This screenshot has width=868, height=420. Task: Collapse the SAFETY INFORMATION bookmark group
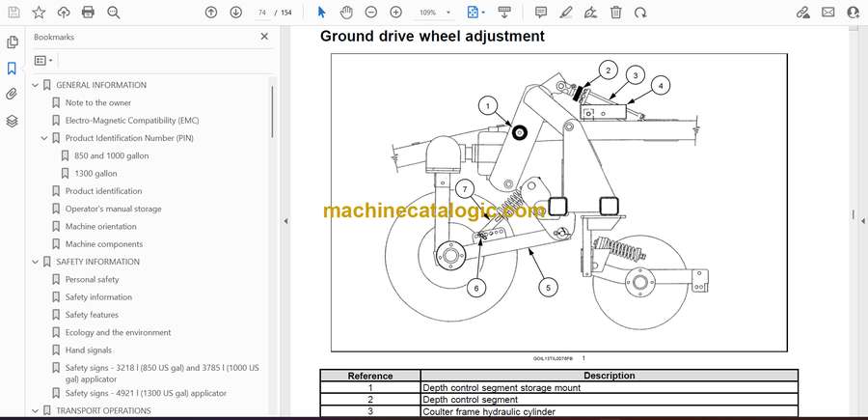(36, 262)
